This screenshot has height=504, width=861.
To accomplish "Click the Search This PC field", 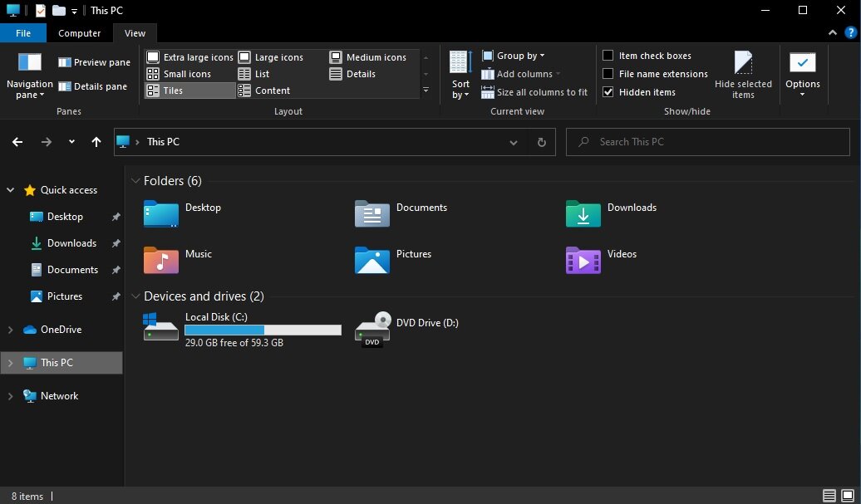I will [706, 142].
